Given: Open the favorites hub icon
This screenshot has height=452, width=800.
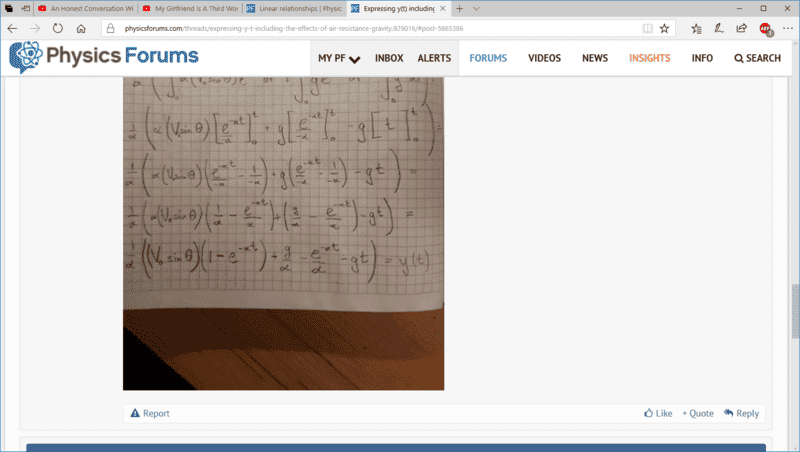Looking at the screenshot, I should [696, 28].
